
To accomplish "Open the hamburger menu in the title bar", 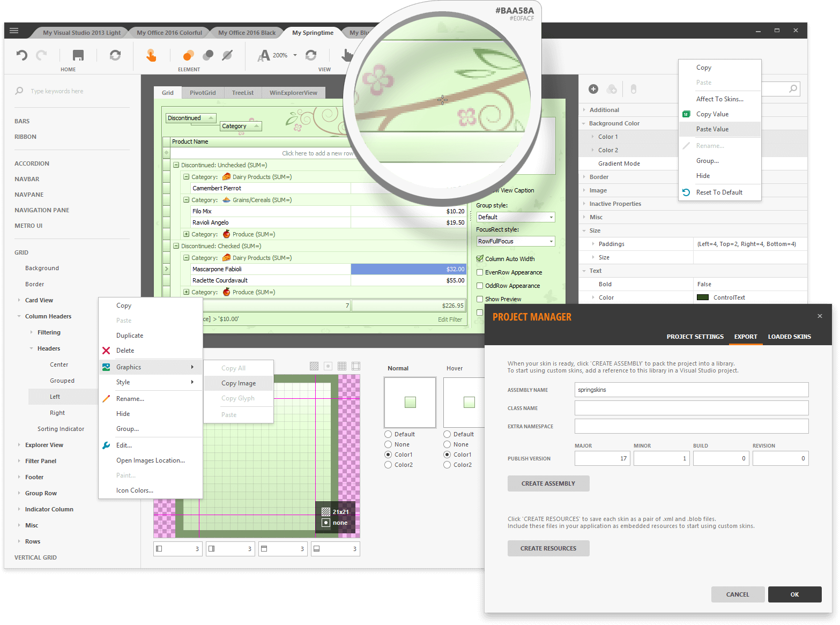I will (14, 31).
